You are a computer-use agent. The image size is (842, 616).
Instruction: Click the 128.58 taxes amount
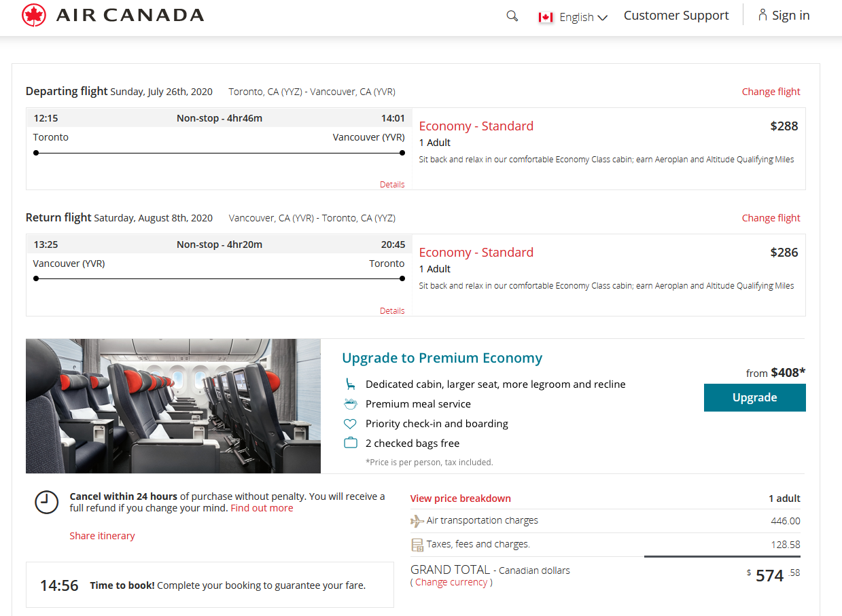pos(786,545)
